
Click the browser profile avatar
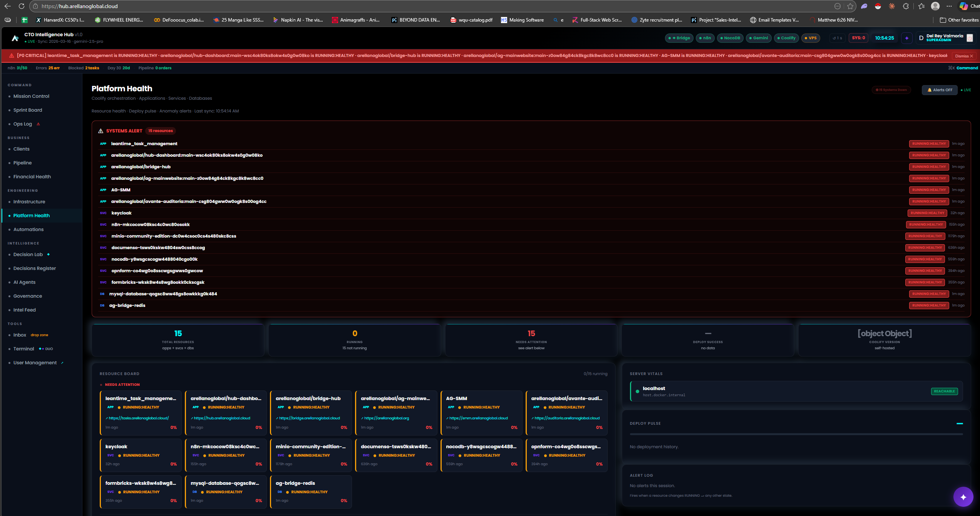point(935,6)
